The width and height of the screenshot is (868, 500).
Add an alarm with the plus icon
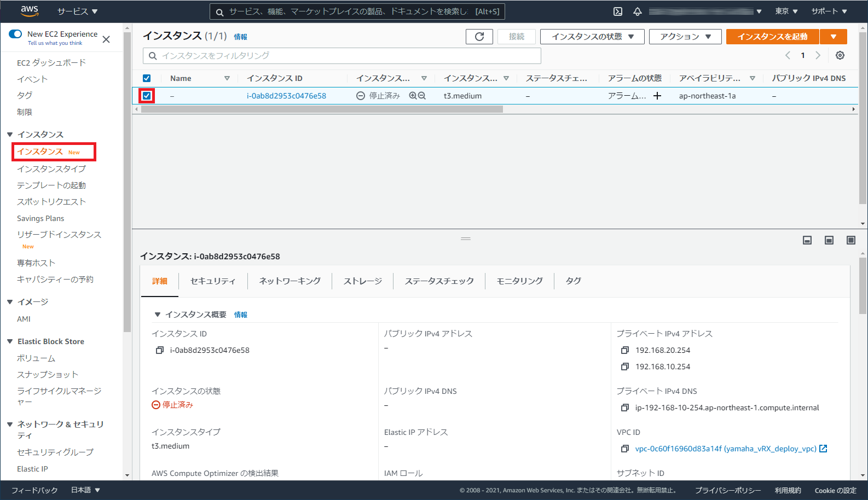coord(657,96)
